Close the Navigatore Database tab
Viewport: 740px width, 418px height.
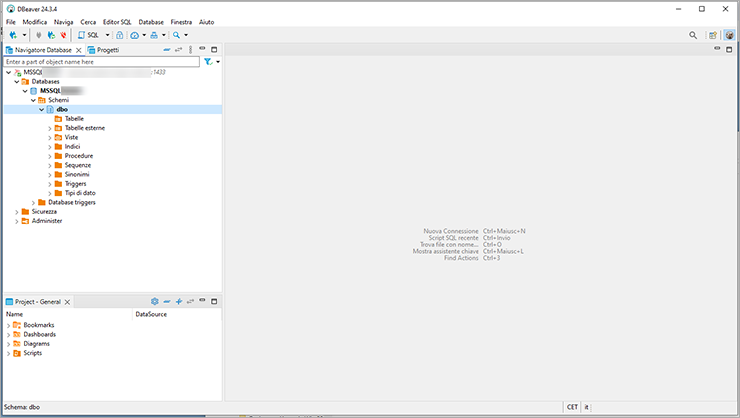79,50
